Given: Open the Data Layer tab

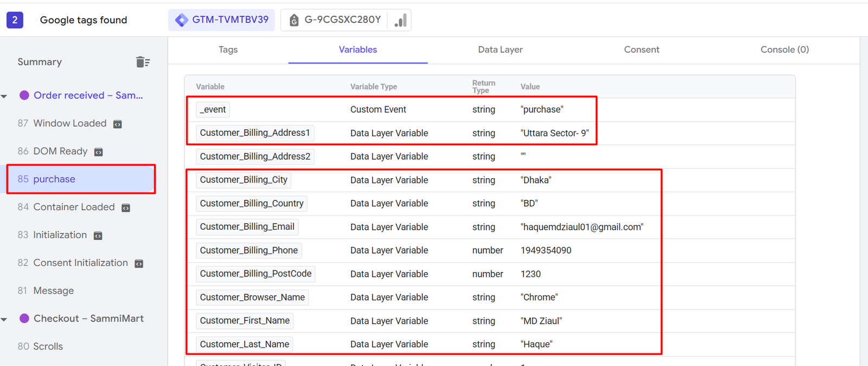Looking at the screenshot, I should 500,49.
